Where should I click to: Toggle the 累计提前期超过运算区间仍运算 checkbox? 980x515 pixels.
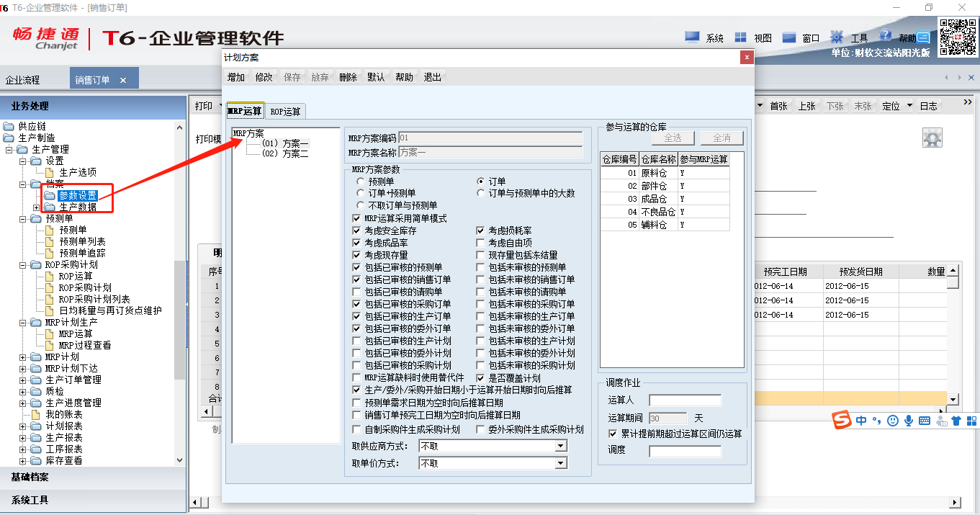(x=613, y=434)
